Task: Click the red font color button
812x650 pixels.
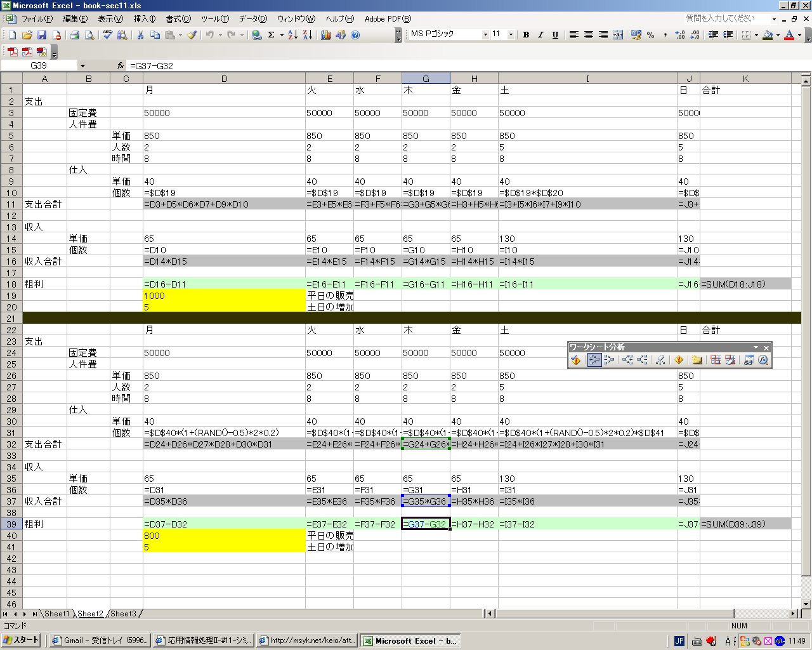Action: (789, 35)
